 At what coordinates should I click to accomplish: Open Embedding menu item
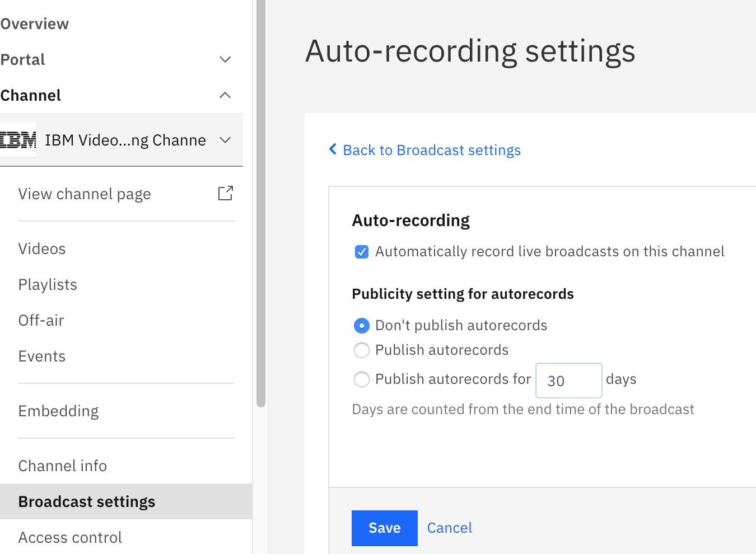pos(58,411)
